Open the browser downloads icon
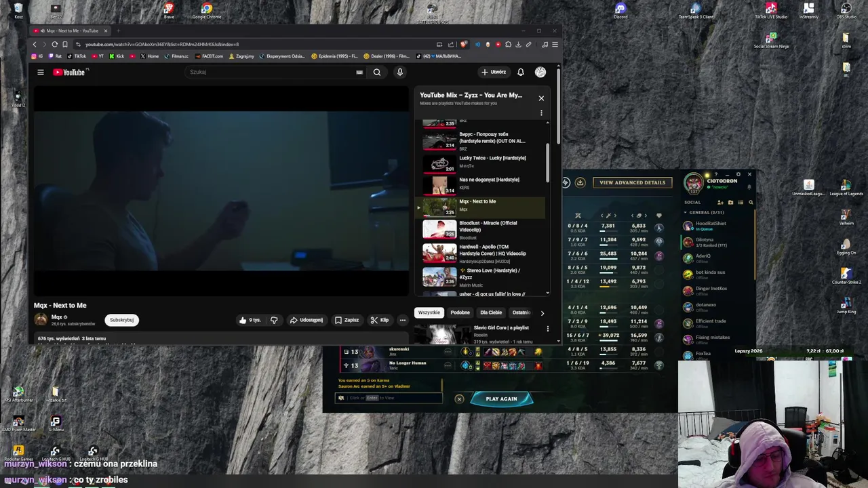 click(518, 44)
